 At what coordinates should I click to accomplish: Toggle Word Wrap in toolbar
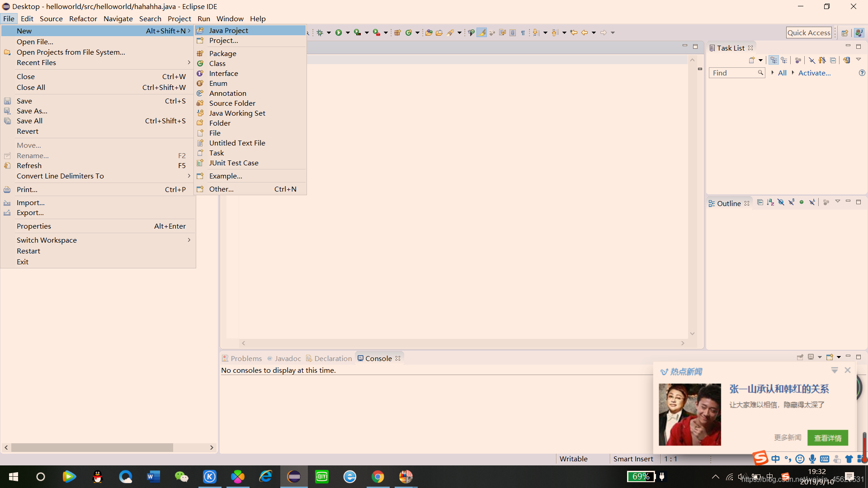[x=502, y=33]
